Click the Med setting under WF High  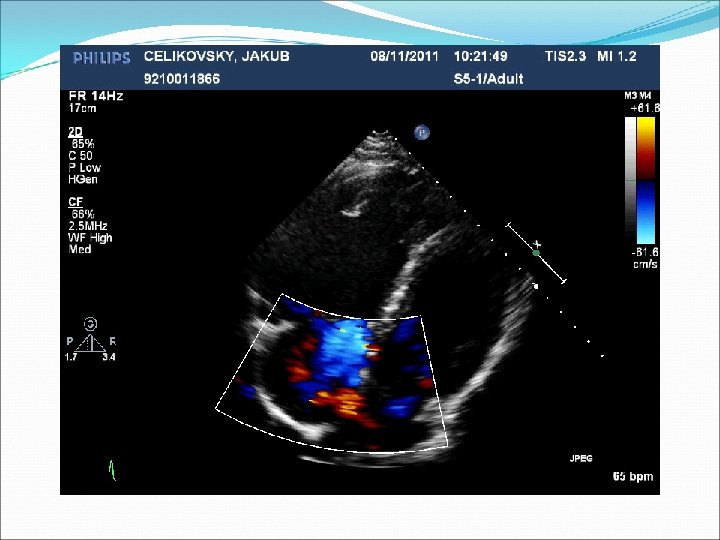coord(80,249)
